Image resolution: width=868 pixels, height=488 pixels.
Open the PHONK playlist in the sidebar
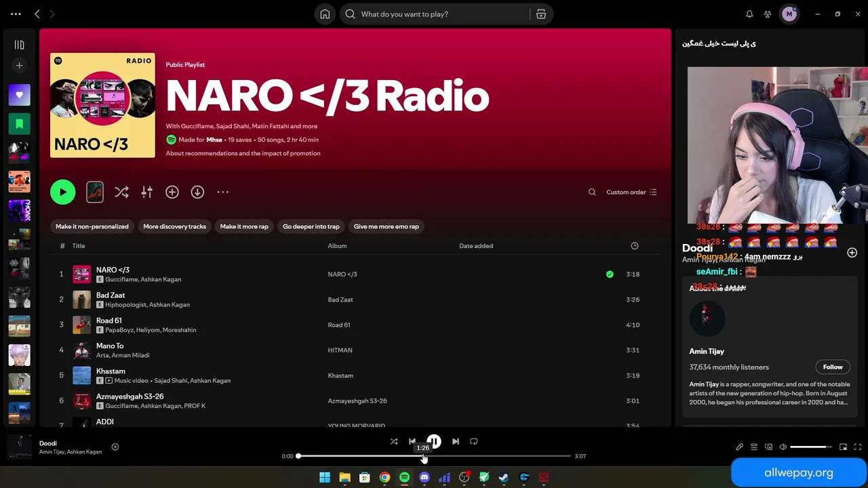[x=19, y=211]
